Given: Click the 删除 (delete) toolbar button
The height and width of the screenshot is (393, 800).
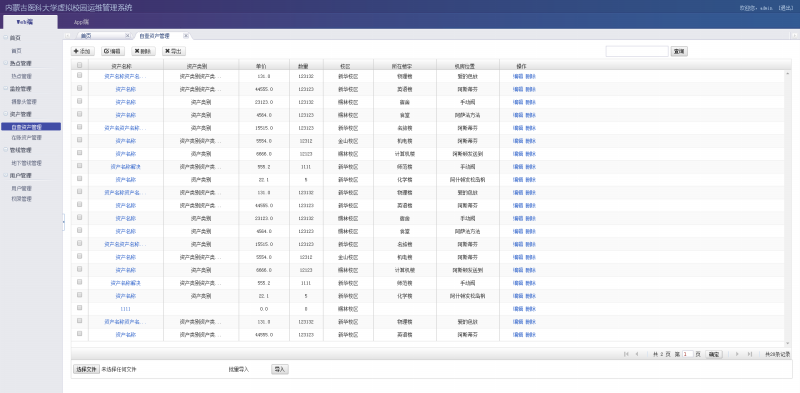Looking at the screenshot, I should point(143,51).
